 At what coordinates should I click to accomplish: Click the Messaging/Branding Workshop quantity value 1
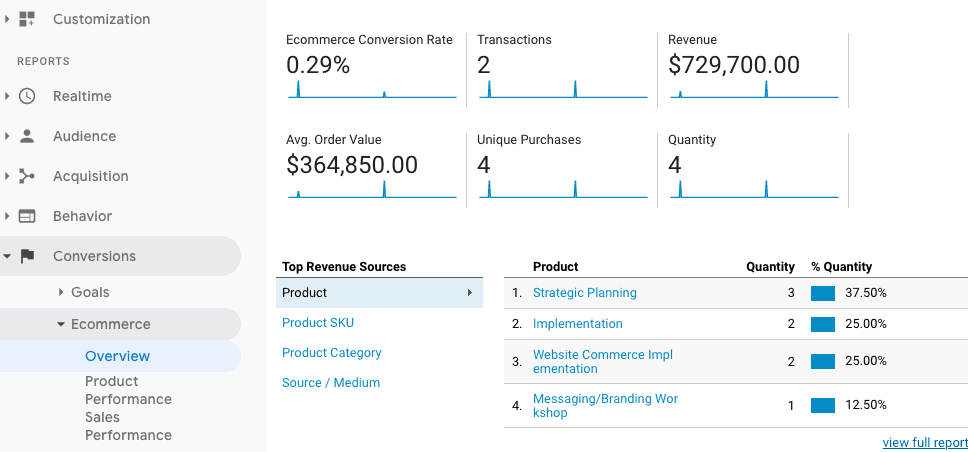point(791,406)
